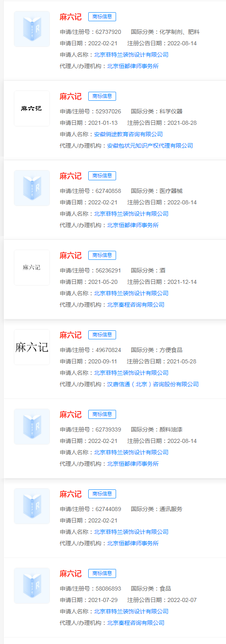Open agent 北京秦程咨询有限公司 for registration 56236291
The height and width of the screenshot is (644, 226).
point(136,305)
